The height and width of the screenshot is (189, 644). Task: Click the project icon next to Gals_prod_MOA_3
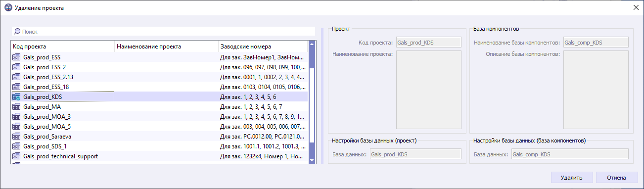16,117
